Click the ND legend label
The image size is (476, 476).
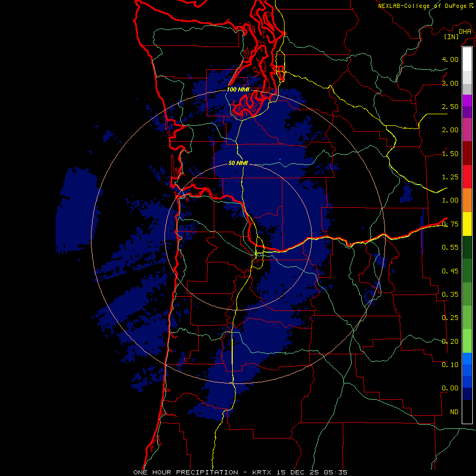pyautogui.click(x=454, y=412)
